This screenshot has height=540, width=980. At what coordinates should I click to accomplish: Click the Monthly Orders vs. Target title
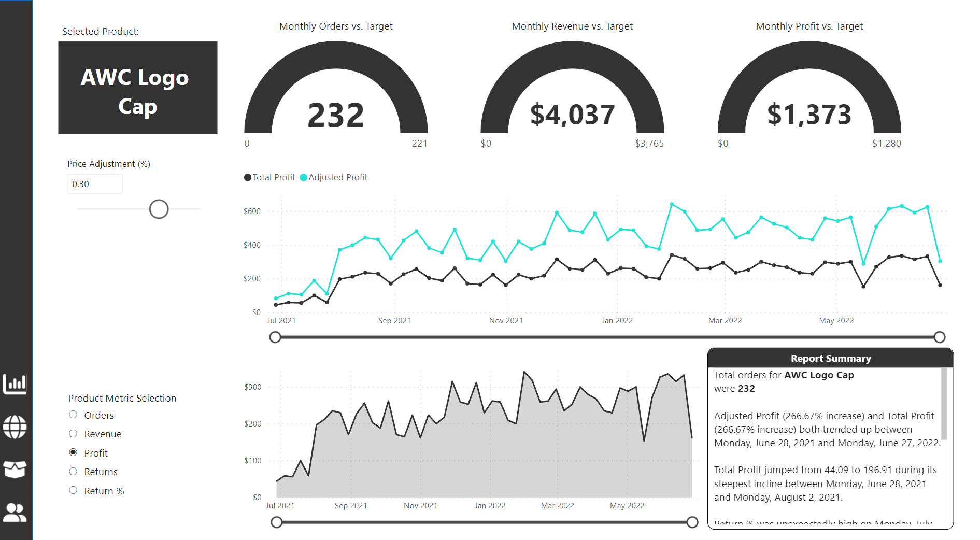coord(336,26)
